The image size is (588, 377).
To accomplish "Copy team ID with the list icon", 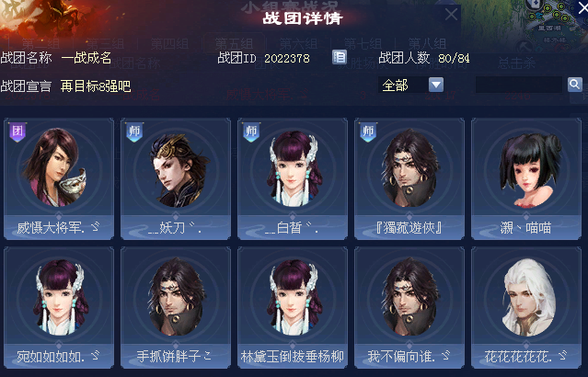I will 340,57.
